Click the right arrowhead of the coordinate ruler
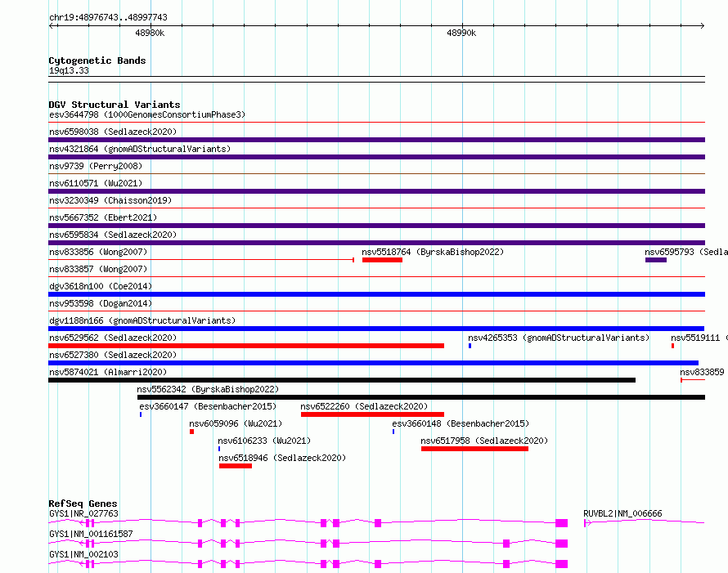728x573 pixels. coord(703,25)
